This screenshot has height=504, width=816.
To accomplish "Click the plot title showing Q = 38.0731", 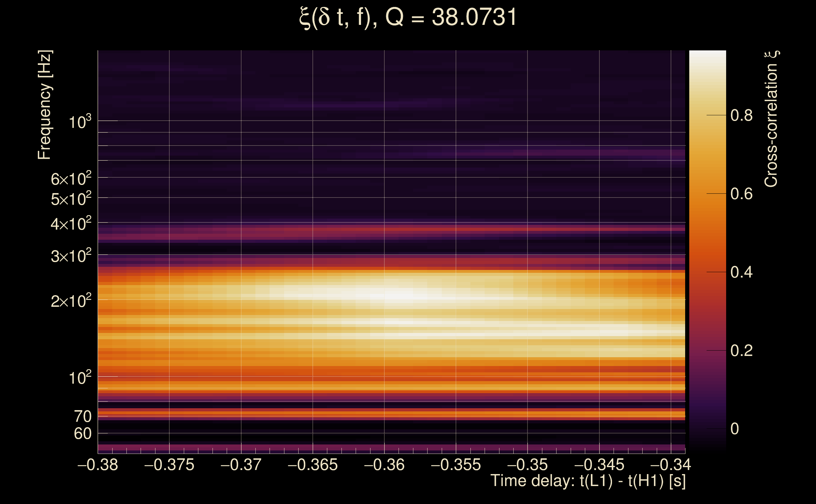I will (x=408, y=17).
